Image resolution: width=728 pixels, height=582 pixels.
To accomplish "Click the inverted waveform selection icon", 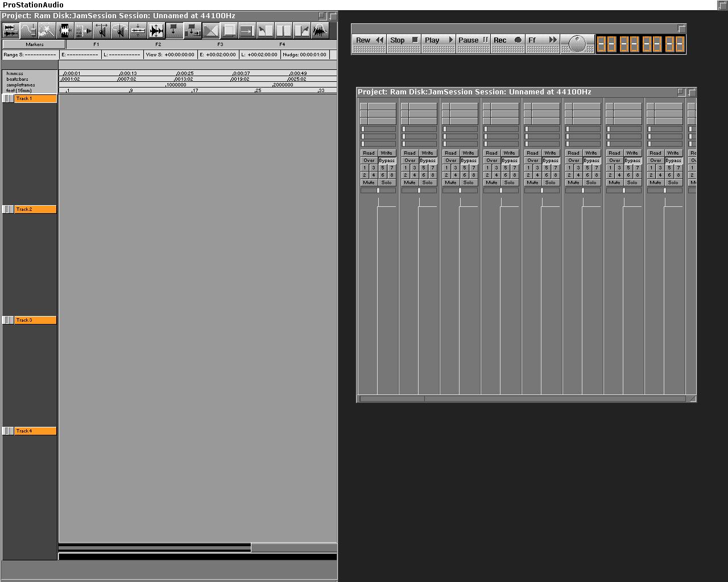I will pos(65,30).
